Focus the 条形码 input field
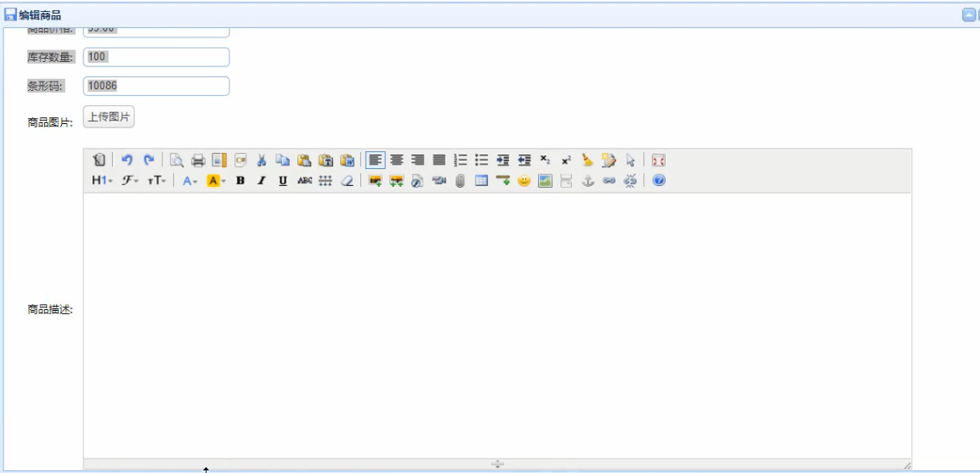 [x=156, y=87]
